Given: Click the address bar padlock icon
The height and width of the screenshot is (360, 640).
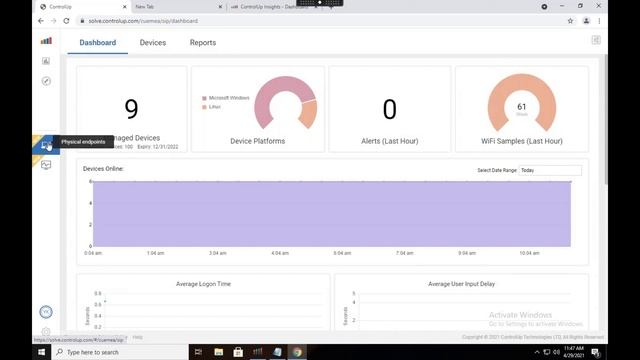Looking at the screenshot, I should [82, 21].
